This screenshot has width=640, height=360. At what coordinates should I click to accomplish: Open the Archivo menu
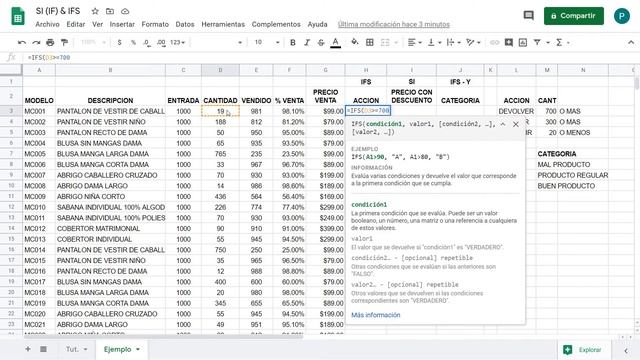click(47, 24)
